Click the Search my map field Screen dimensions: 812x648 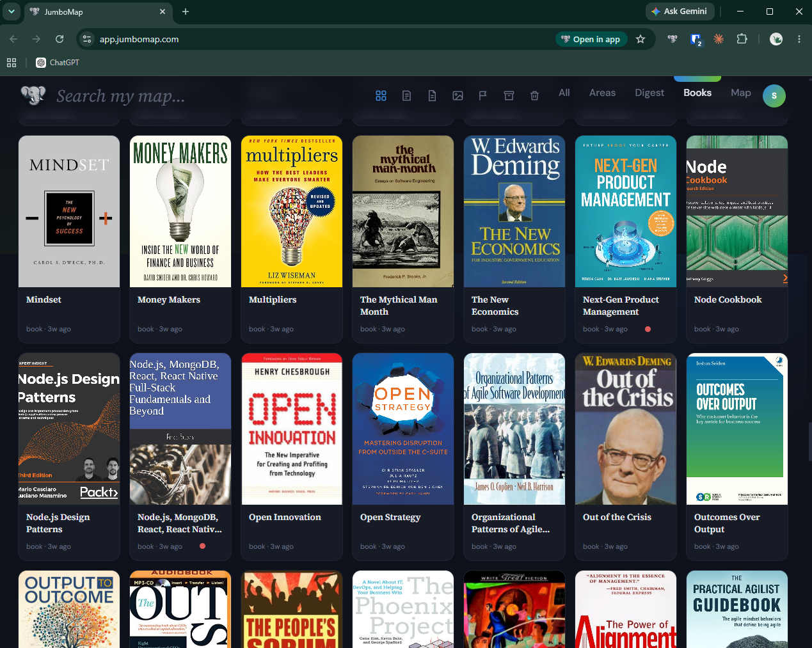click(x=120, y=96)
